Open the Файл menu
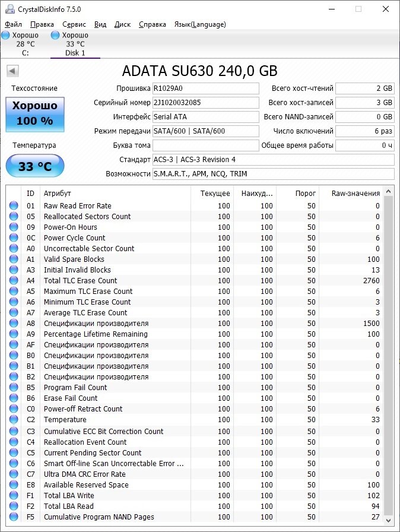 13,24
